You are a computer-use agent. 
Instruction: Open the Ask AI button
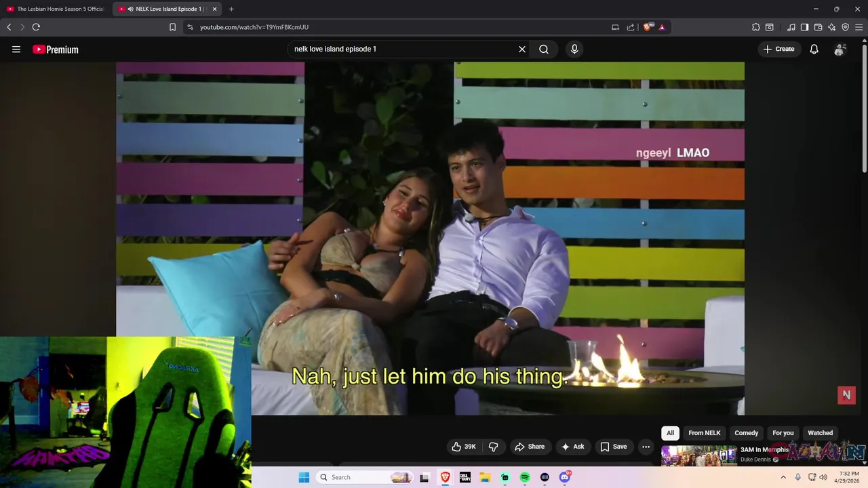[572, 447]
